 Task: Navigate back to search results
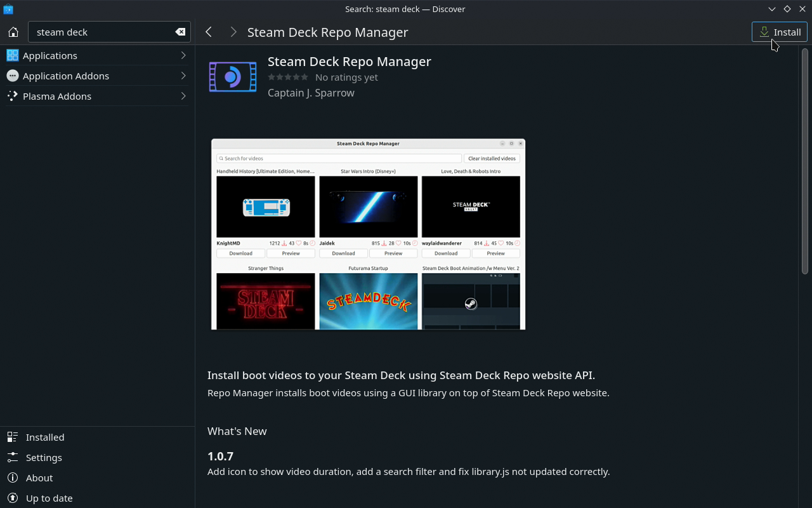209,31
